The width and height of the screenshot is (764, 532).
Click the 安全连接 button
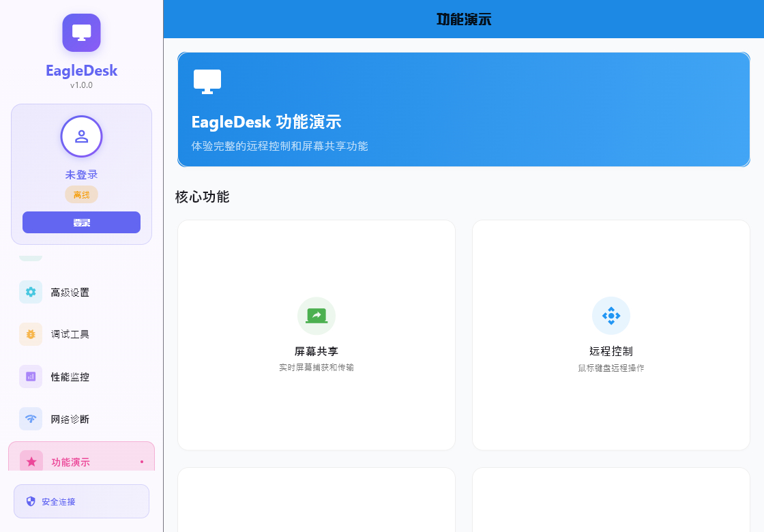pos(81,501)
